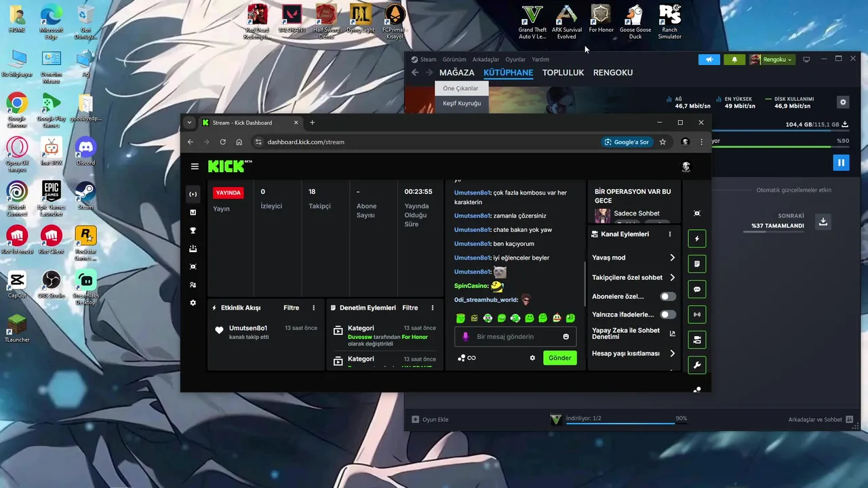
Task: Click Google'a Sor button in address bar
Action: coord(627,142)
